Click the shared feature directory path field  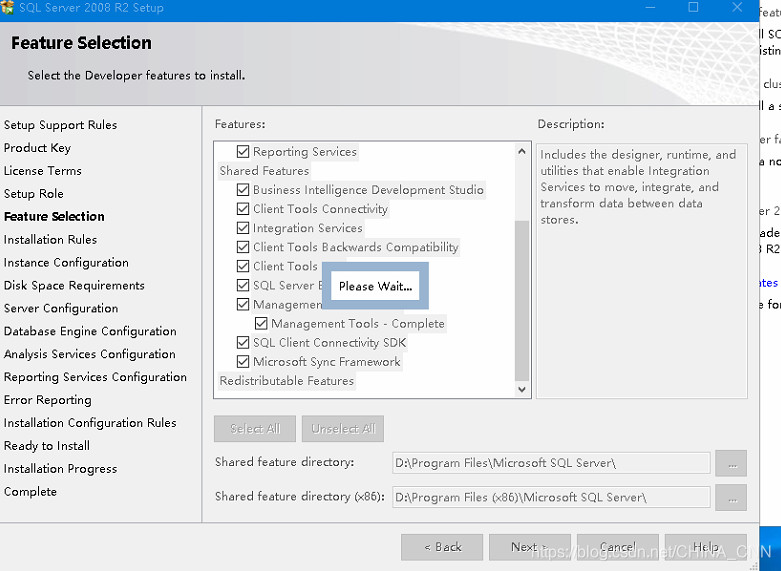(551, 463)
